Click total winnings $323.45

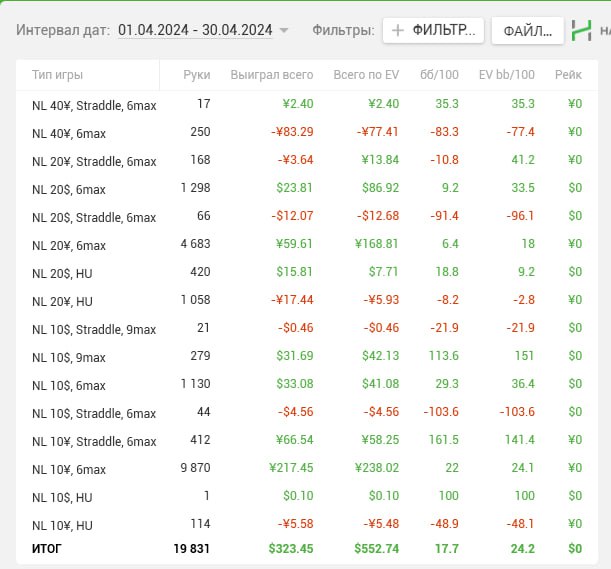(291, 549)
